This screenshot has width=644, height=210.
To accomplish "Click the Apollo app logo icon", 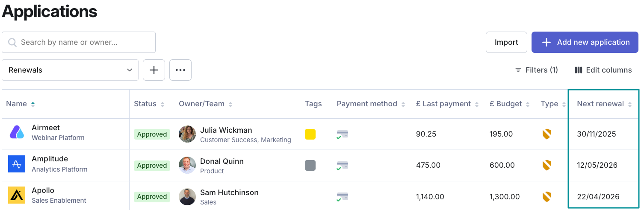I will (17, 195).
